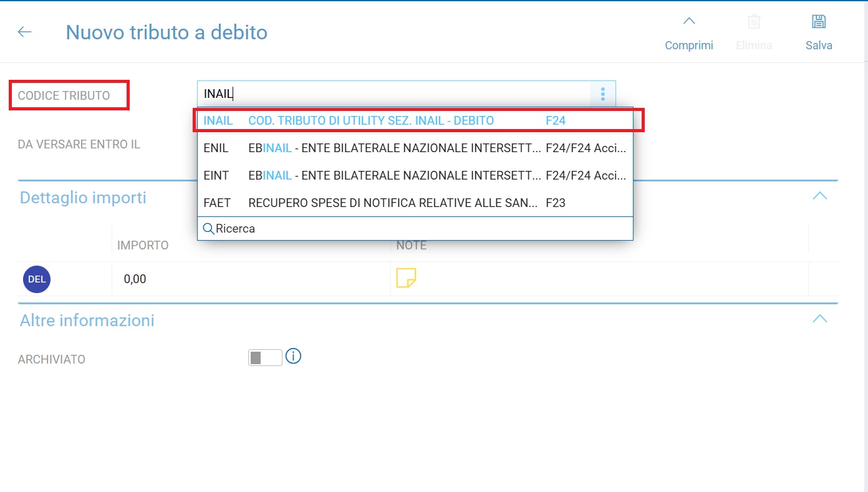The image size is (868, 492).
Task: Open the three-dot menu in Codice Tributo
Action: tap(602, 94)
